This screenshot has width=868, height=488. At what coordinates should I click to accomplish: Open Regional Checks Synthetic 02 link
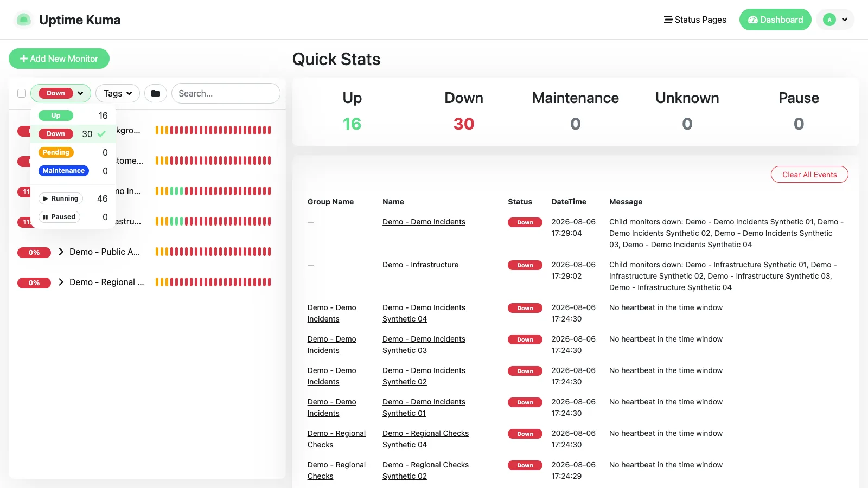(x=425, y=471)
